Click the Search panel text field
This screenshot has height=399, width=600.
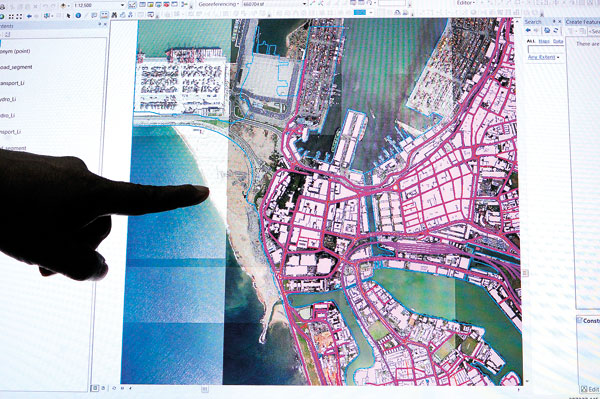click(x=546, y=49)
